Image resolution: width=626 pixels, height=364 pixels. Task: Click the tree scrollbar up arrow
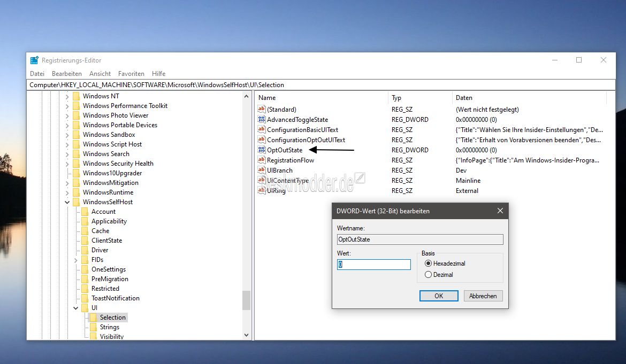tap(246, 97)
